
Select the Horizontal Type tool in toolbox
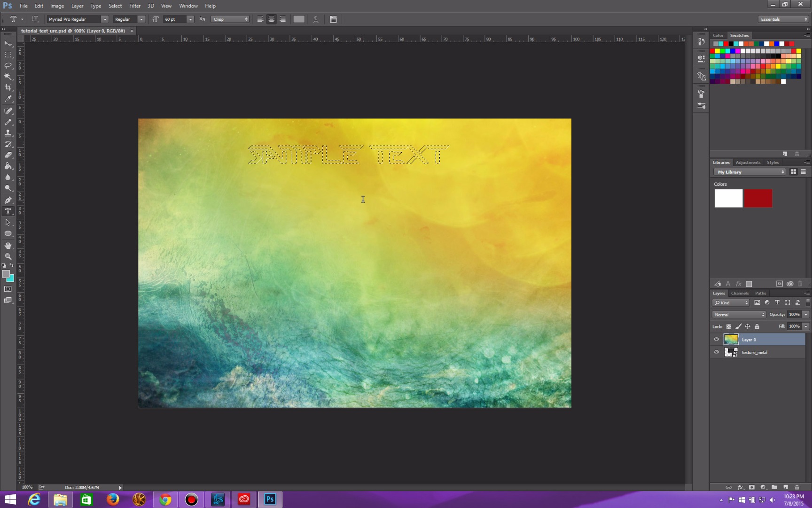coord(8,211)
